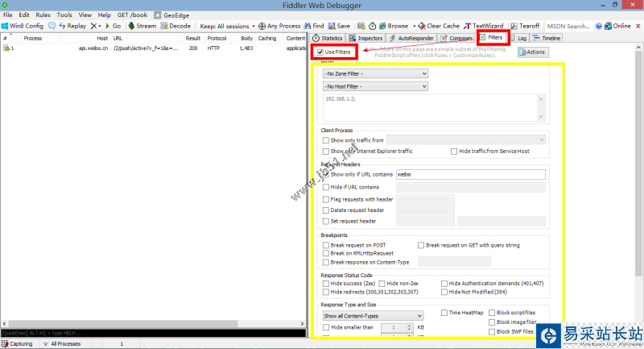This screenshot has height=349, width=644.
Task: Click the Any Process crosshair target
Action: (x=262, y=26)
